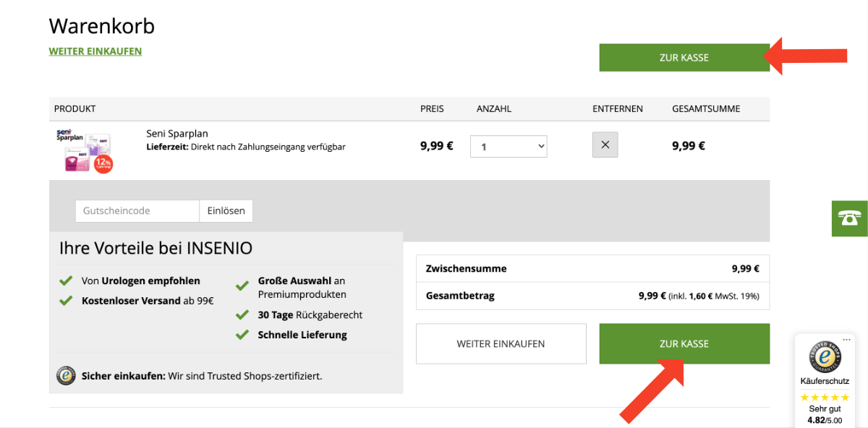Click the ANZAHL column header
Screen dimensions: 868x428
coord(494,109)
